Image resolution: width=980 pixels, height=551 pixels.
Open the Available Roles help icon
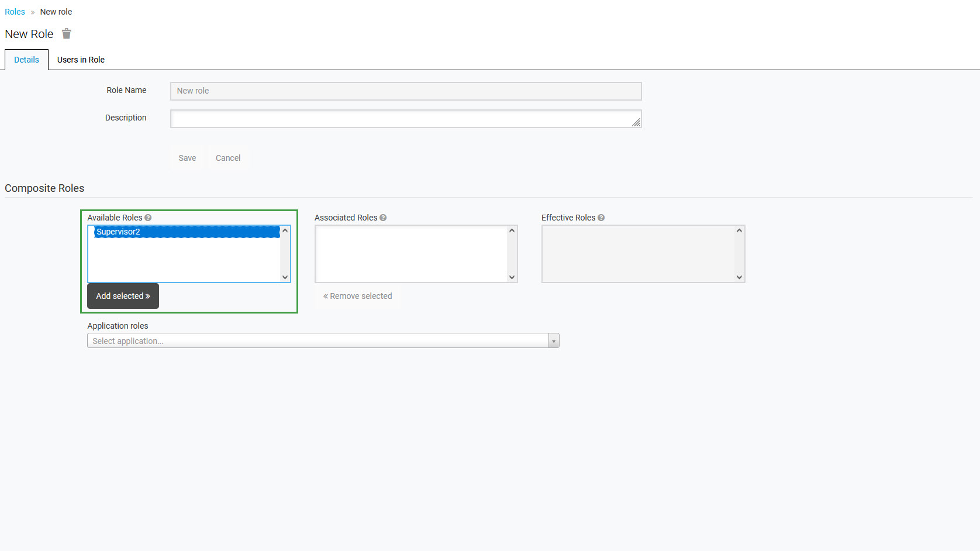(148, 218)
